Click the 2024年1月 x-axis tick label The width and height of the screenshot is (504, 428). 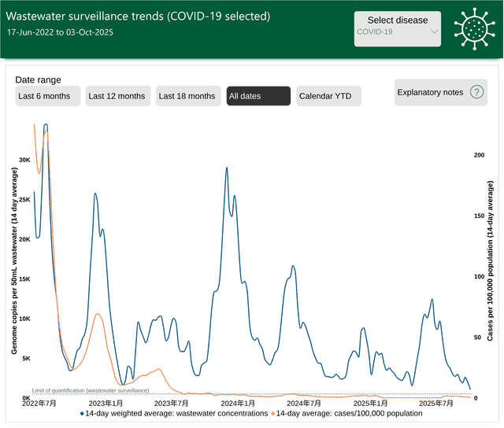click(x=240, y=403)
